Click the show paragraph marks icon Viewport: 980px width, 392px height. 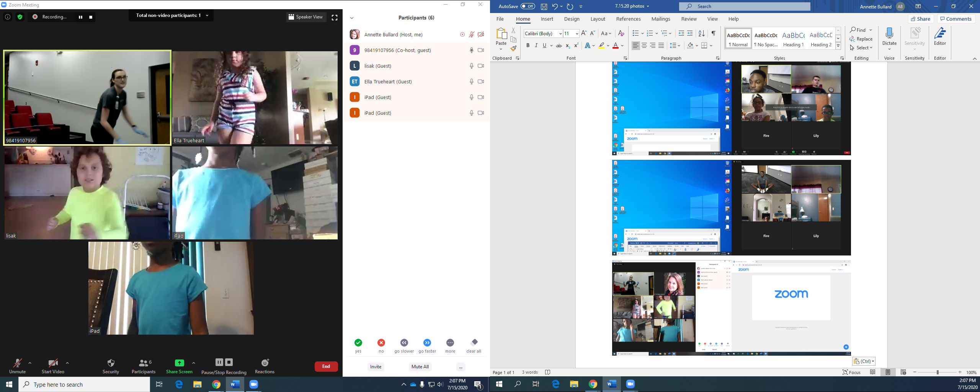coord(713,33)
